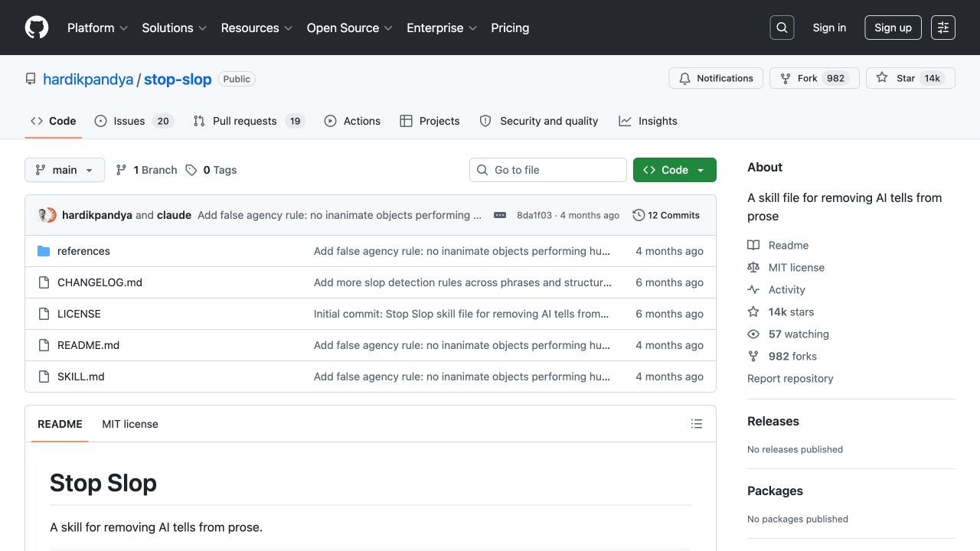Open the main branch selector dropdown
Viewport: 980px width, 551px height.
tap(64, 170)
